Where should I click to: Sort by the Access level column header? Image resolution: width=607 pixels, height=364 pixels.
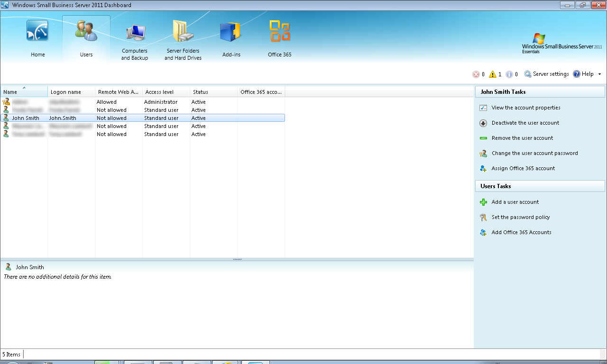(x=166, y=91)
